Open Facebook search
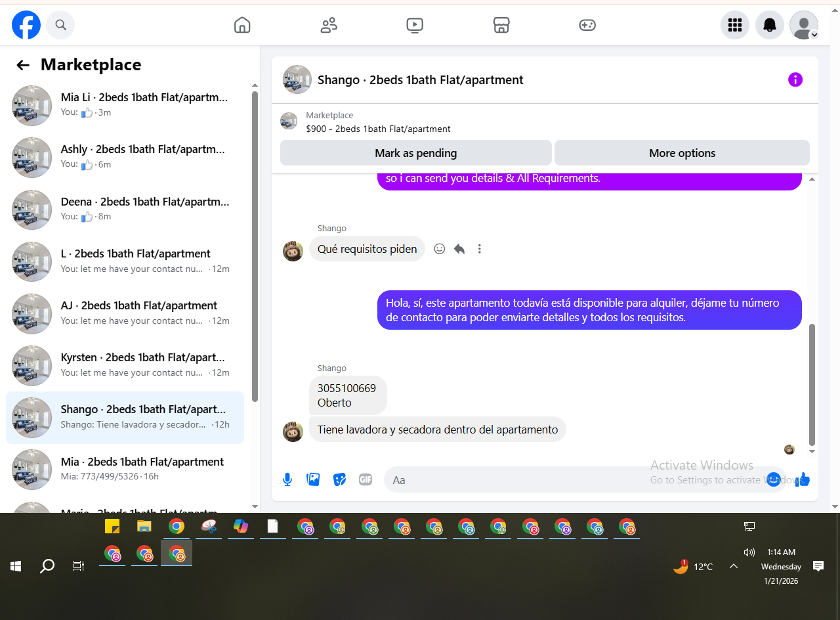Screen dimensions: 840x620 click(x=60, y=25)
